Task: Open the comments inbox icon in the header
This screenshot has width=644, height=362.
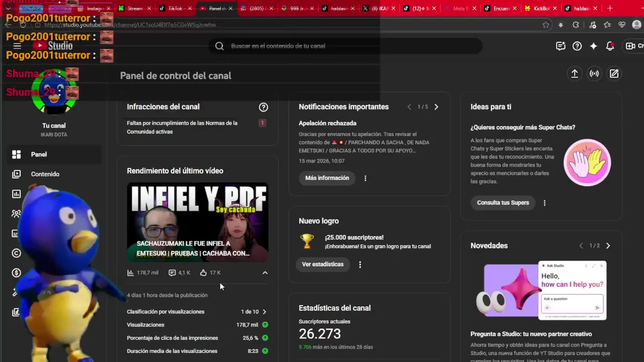Action: point(560,46)
